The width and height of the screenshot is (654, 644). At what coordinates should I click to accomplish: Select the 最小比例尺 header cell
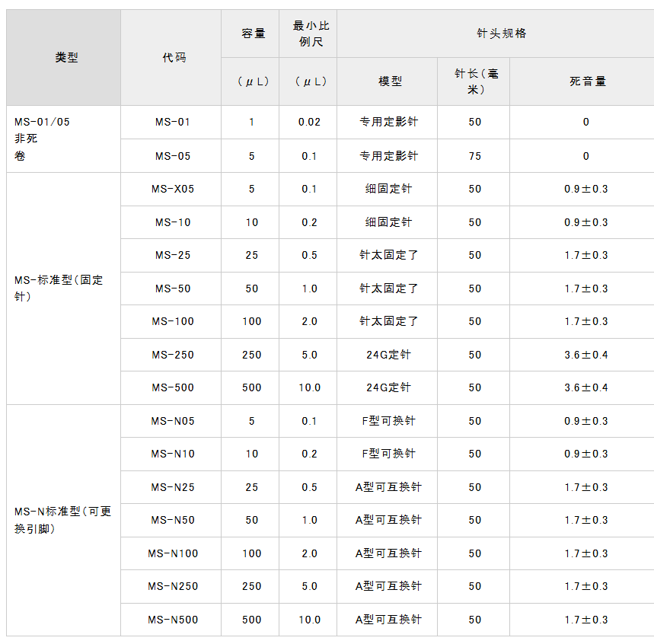[308, 34]
